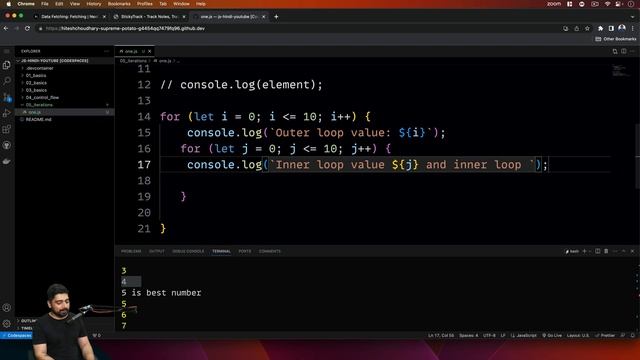The height and width of the screenshot is (360, 640).
Task: Open Chrome Extensions puzzle icon
Action: [x=600, y=29]
